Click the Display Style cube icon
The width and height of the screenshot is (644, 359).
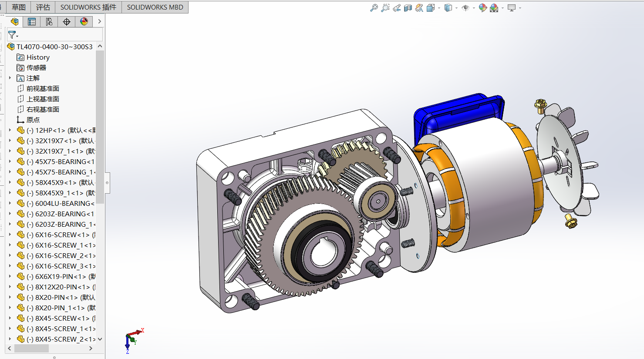tap(448, 8)
